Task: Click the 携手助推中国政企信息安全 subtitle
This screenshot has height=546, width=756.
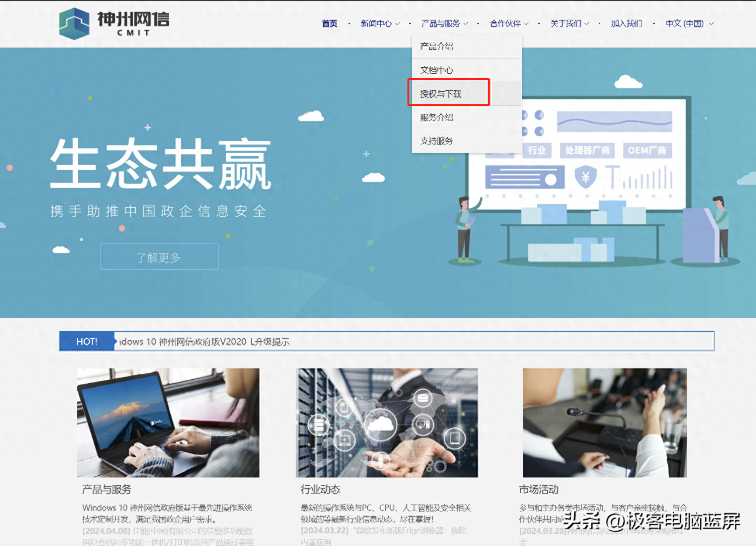Action: point(158,211)
